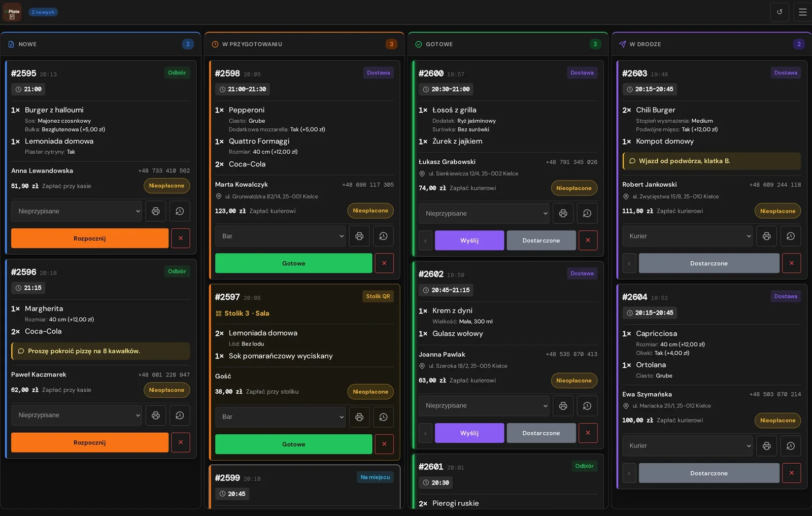Click the Nowe column header
The width and height of the screenshot is (812, 516).
click(100, 44)
